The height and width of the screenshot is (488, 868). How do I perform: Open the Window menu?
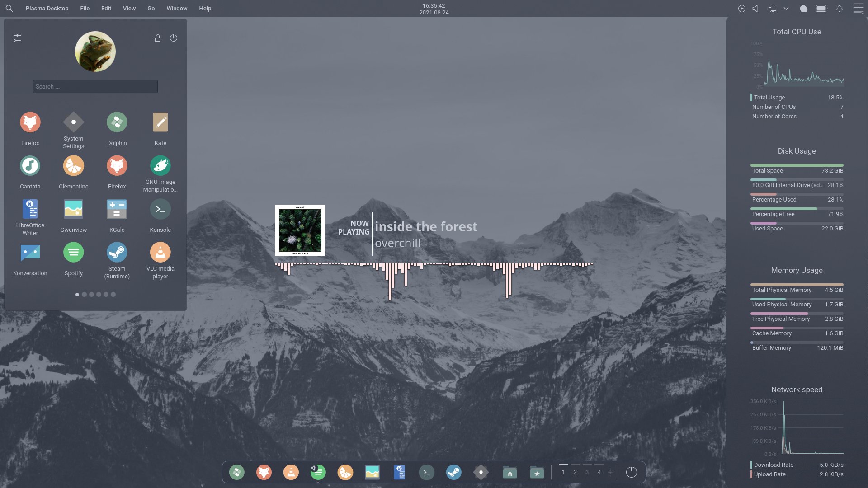pyautogui.click(x=176, y=9)
